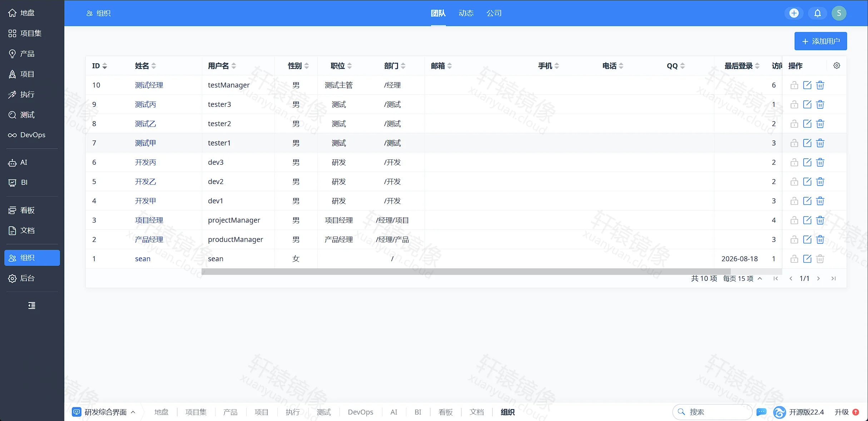Edit user projectManager
Viewport: 868px width, 421px height.
click(x=807, y=220)
